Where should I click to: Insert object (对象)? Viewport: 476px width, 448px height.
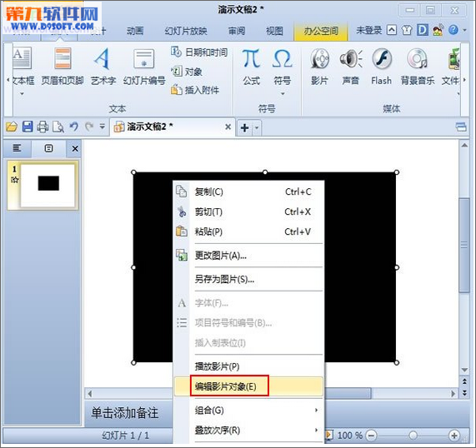point(187,72)
